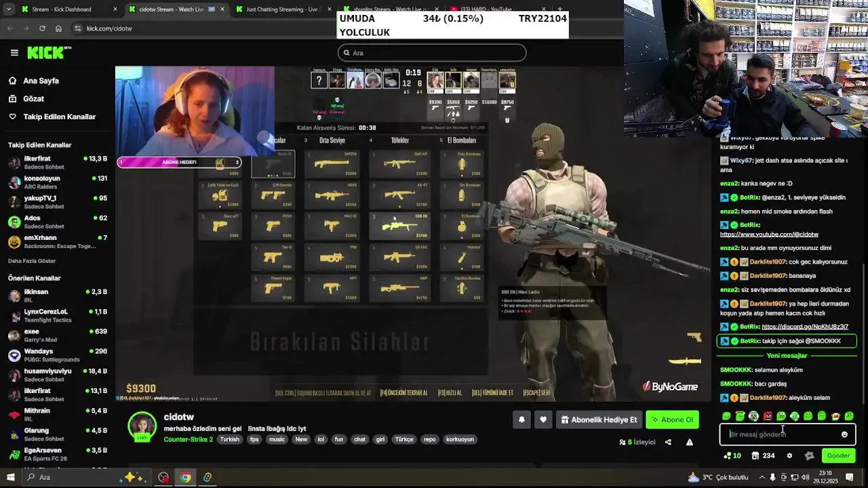Image resolution: width=868 pixels, height=488 pixels.
Task: Click the report warning triangle icon
Action: tap(690, 442)
